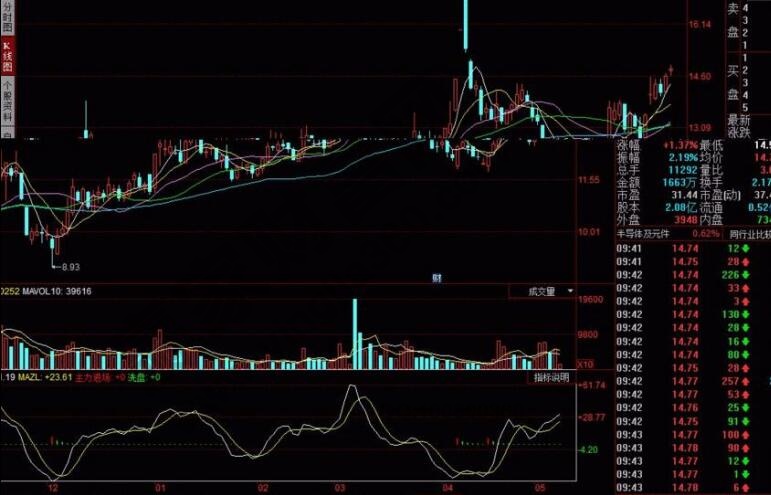Click the 03 month marker on time axis
The height and width of the screenshot is (495, 771).
(342, 486)
